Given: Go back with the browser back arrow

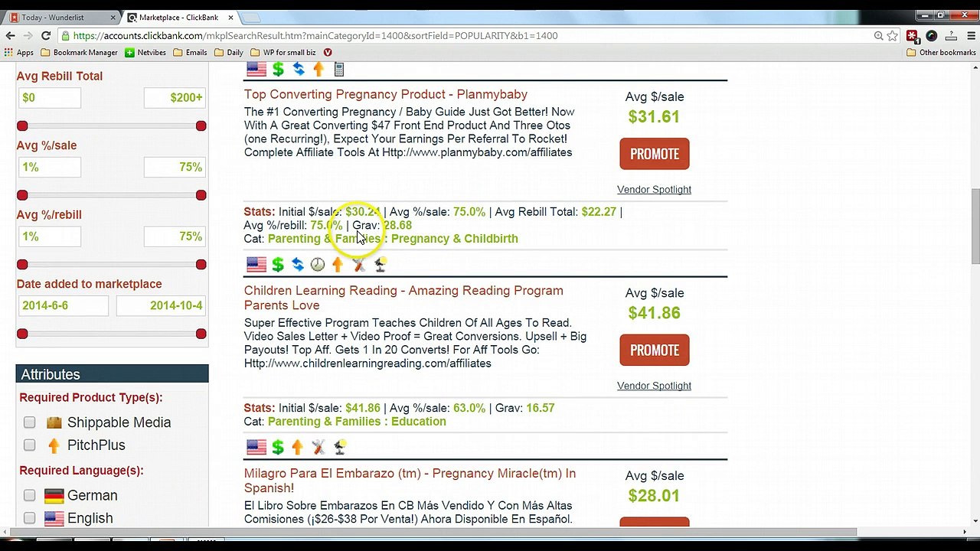Looking at the screenshot, I should point(10,35).
